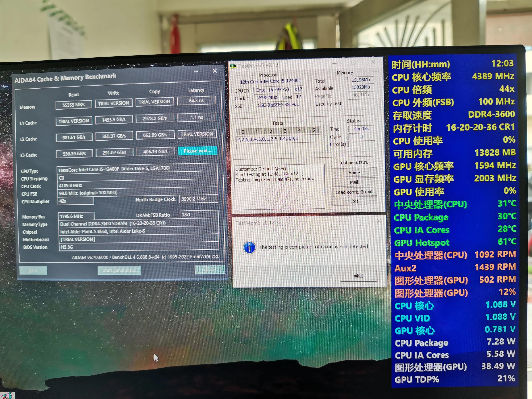
Task: Click overlay row Aux2 1439 RPM
Action: click(455, 267)
